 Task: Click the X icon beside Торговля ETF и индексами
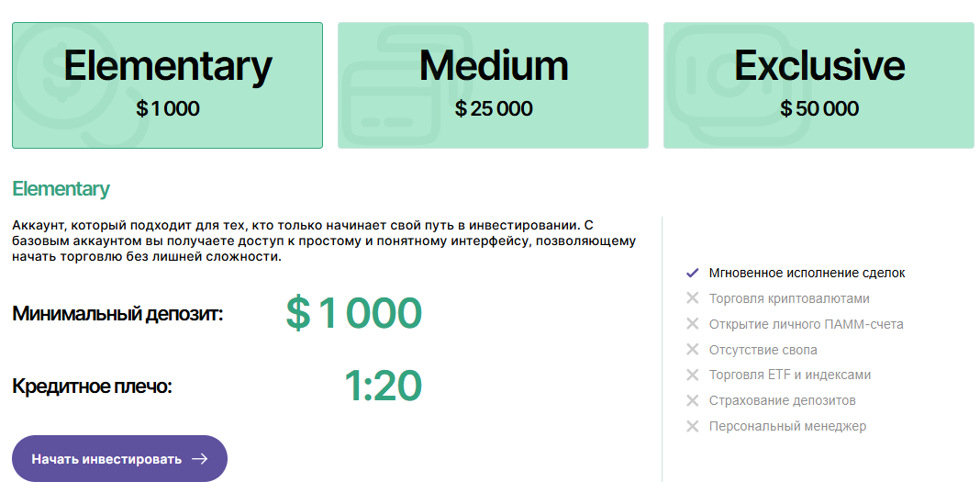(x=692, y=375)
